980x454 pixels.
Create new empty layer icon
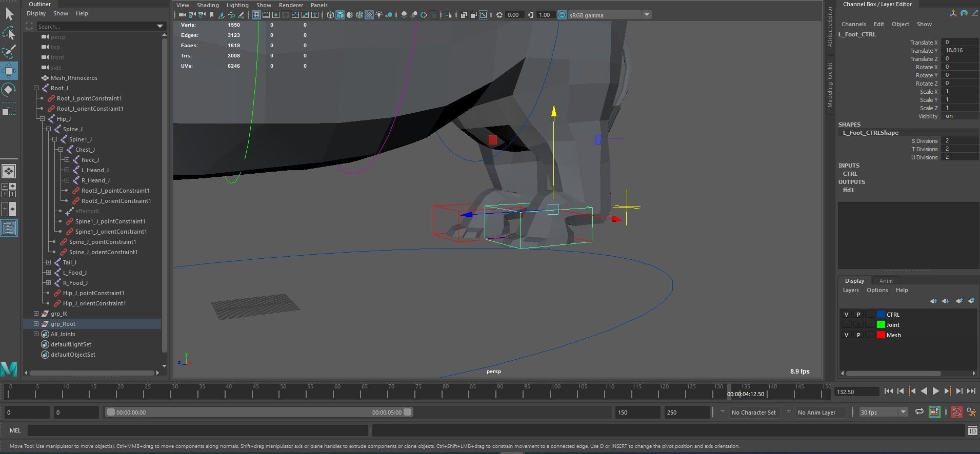click(958, 301)
